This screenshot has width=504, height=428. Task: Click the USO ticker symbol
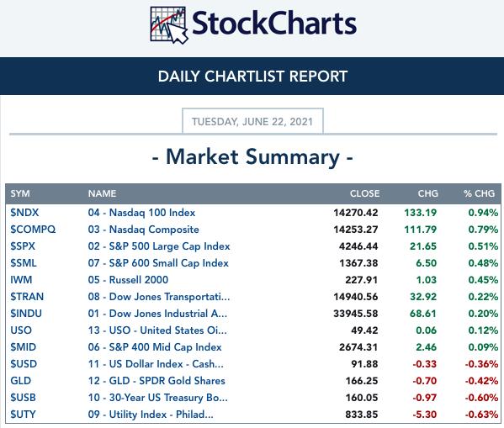tap(21, 330)
